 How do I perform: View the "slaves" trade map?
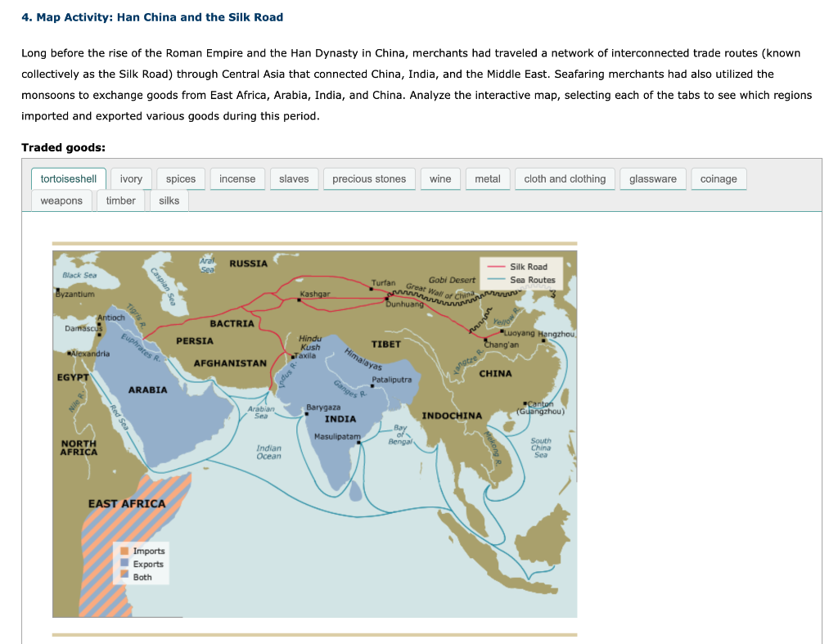(294, 178)
